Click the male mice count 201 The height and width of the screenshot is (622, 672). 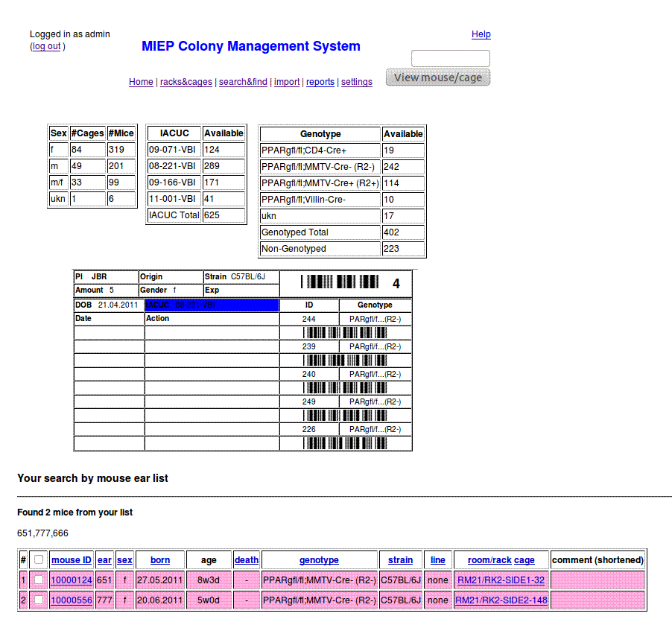pyautogui.click(x=121, y=166)
